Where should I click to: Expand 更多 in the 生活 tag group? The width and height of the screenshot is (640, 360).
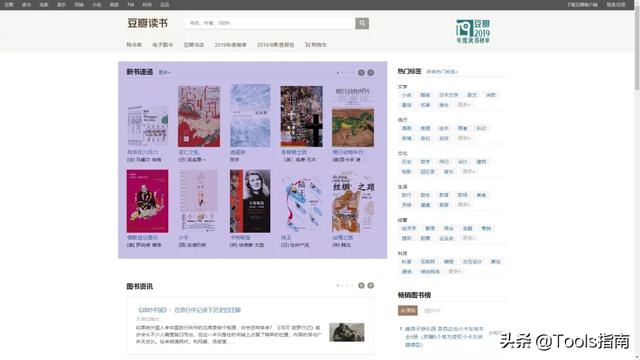(x=464, y=205)
